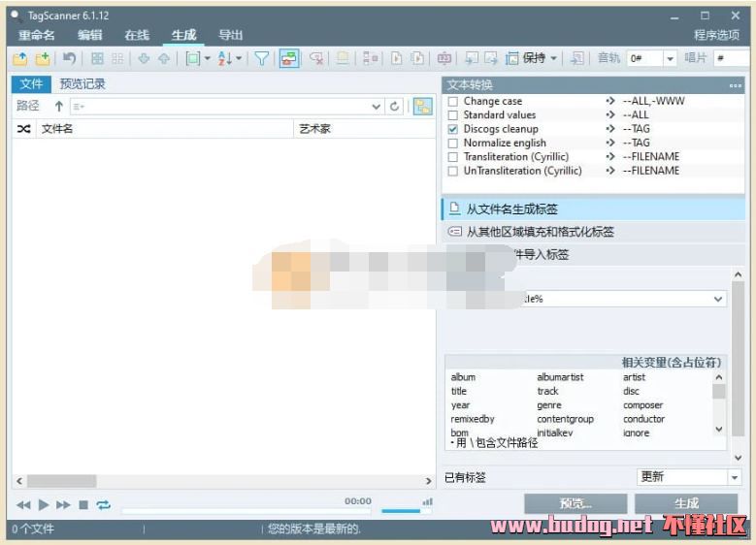Click the undo arrow icon
This screenshot has height=545, width=756.
[70, 59]
